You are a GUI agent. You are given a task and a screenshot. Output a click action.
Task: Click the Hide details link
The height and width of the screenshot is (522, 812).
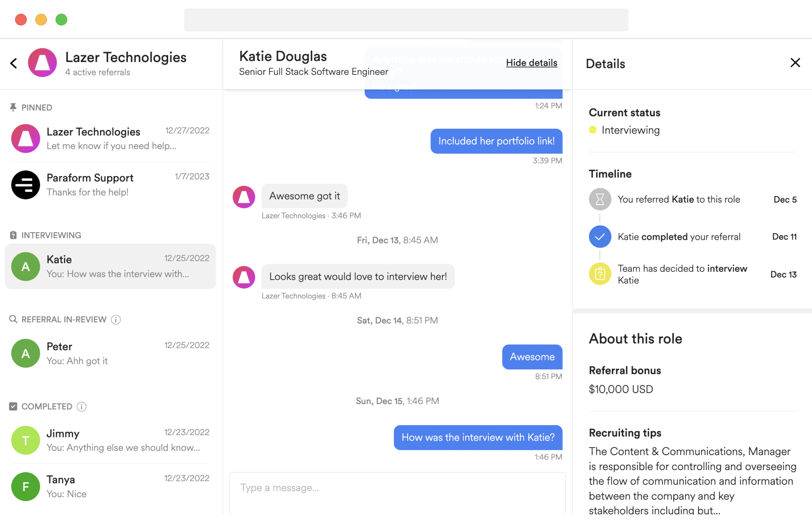pyautogui.click(x=531, y=63)
